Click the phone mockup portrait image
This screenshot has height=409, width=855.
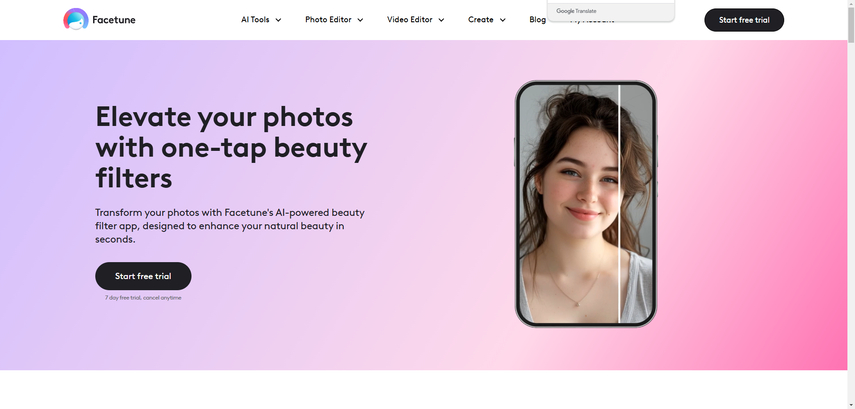[x=570, y=204]
